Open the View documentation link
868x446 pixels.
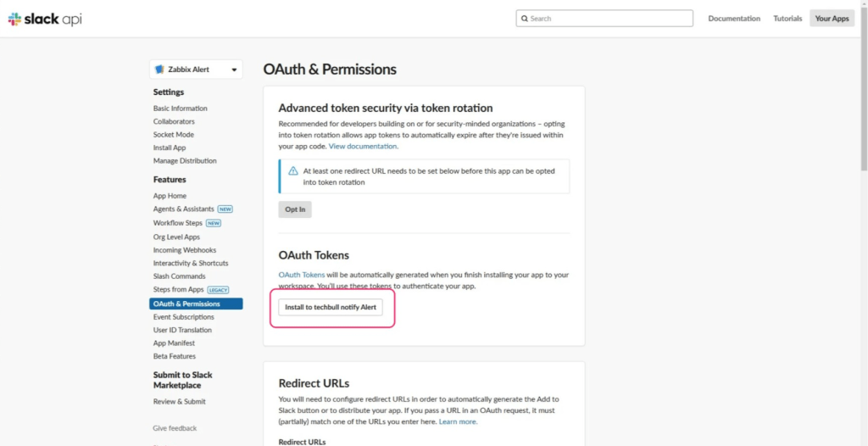(363, 146)
